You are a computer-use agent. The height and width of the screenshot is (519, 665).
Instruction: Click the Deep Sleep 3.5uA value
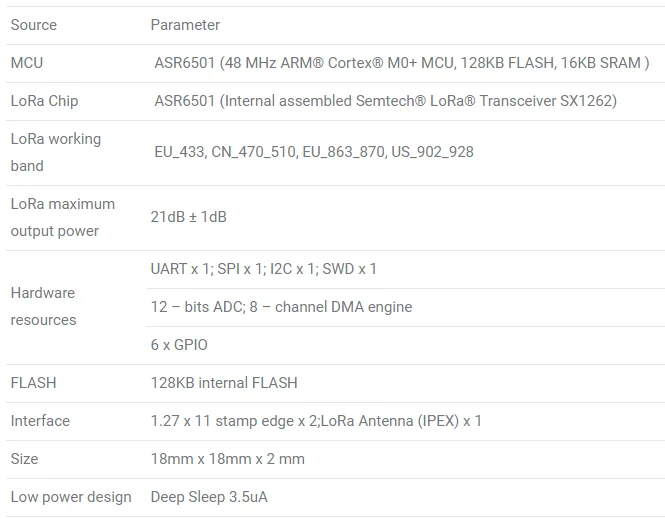pos(209,497)
